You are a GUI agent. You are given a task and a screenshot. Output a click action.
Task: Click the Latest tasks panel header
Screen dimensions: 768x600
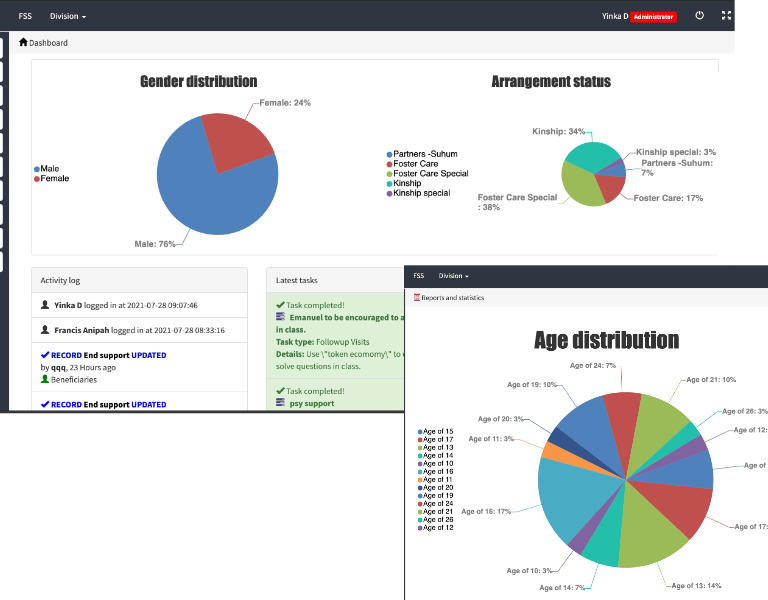335,280
